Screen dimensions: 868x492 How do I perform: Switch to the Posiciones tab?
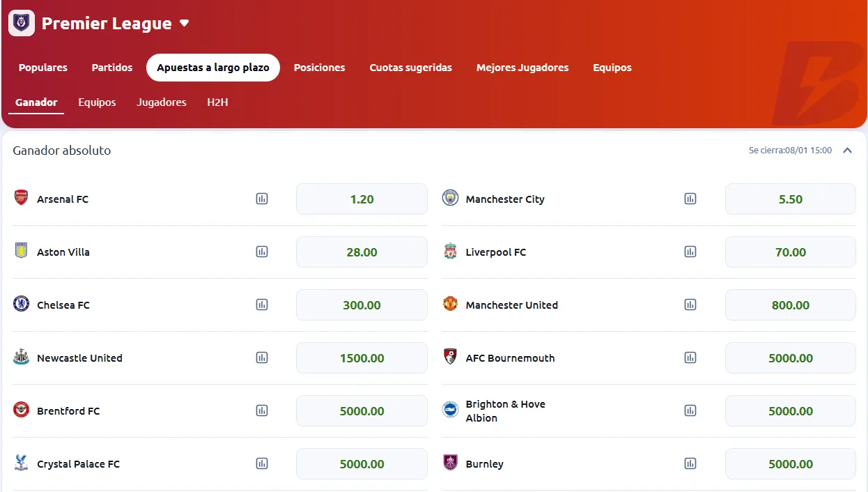(x=319, y=68)
